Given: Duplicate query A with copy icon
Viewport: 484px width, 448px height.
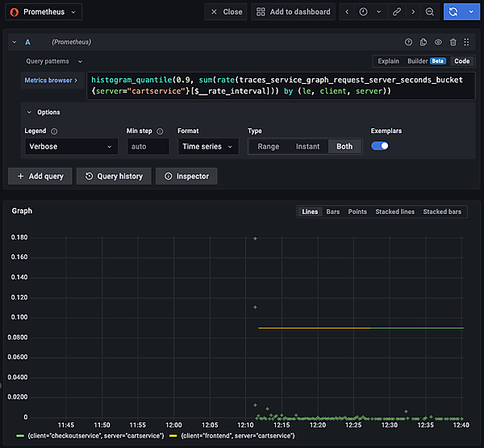Looking at the screenshot, I should tap(423, 42).
